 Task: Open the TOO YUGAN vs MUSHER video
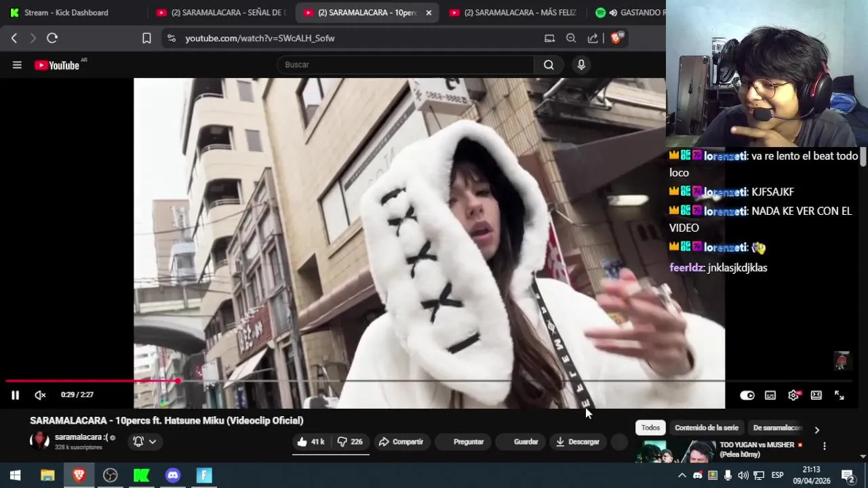tap(761, 449)
